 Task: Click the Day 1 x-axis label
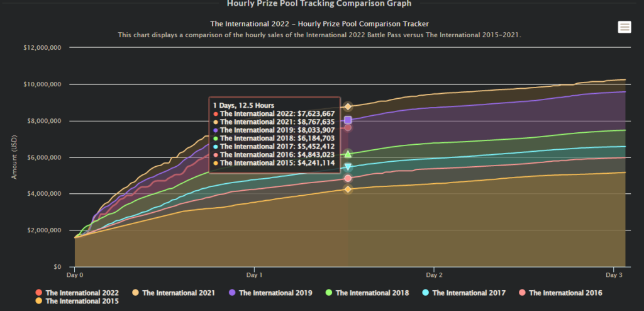255,275
